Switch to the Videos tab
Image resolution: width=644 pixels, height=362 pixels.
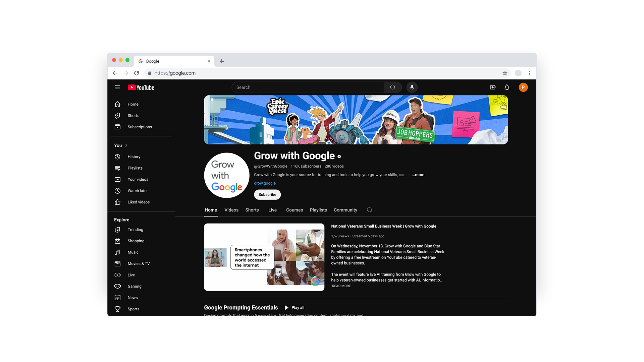pos(231,210)
